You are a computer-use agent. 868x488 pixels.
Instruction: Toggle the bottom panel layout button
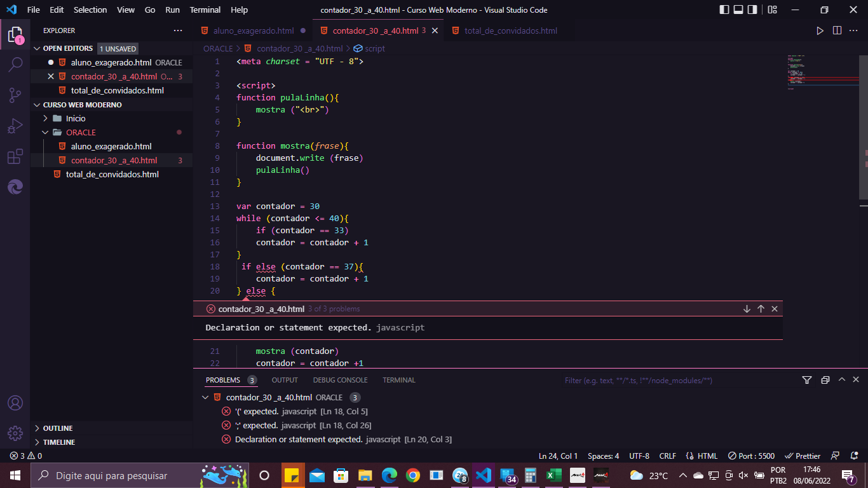point(738,10)
